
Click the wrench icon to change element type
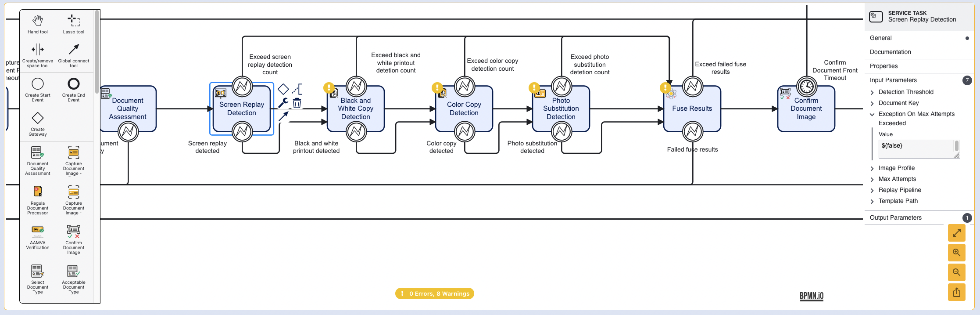[x=283, y=103]
